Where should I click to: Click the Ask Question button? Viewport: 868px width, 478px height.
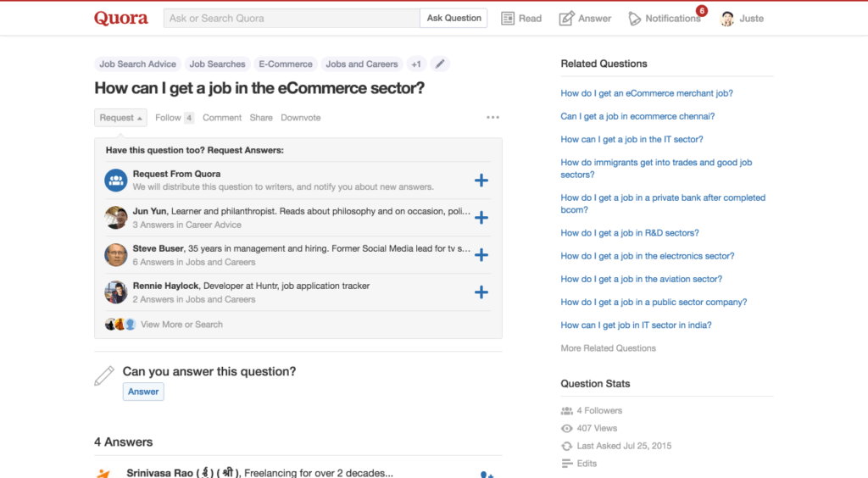(x=454, y=19)
